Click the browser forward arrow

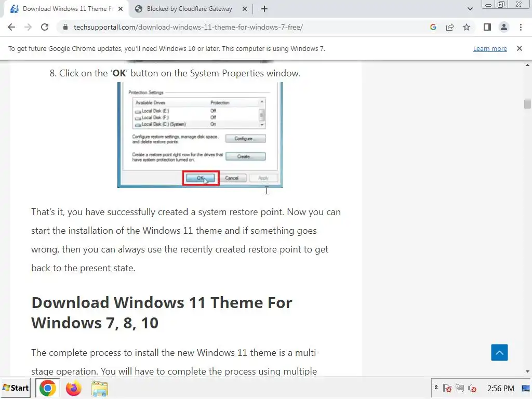28,27
